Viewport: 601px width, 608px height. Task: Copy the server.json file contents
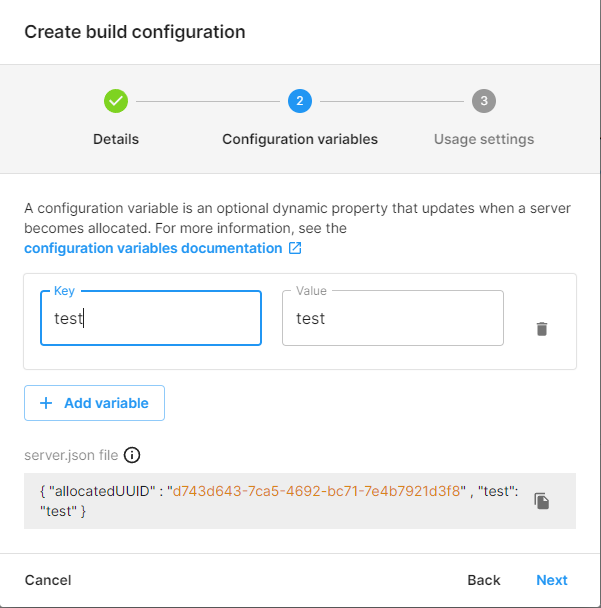541,501
